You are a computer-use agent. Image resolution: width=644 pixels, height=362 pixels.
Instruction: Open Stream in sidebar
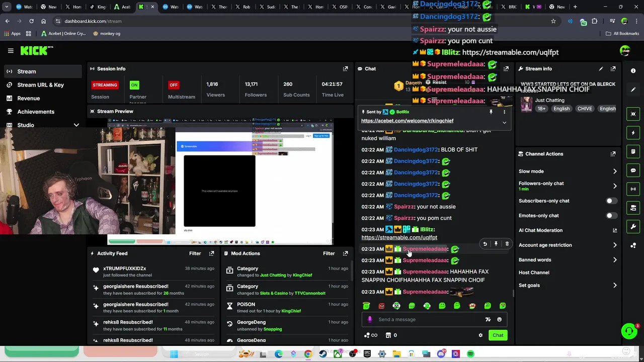click(43, 71)
